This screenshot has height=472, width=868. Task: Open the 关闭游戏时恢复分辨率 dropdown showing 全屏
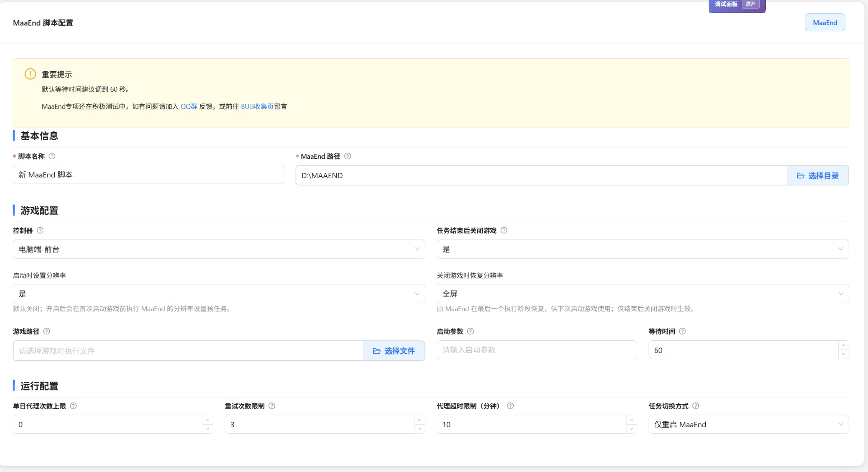(x=643, y=294)
